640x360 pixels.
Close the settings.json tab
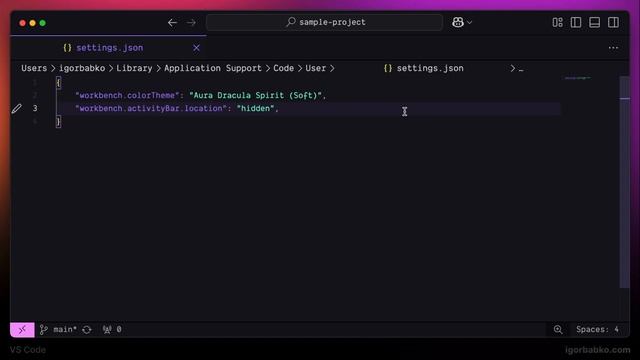click(x=196, y=48)
